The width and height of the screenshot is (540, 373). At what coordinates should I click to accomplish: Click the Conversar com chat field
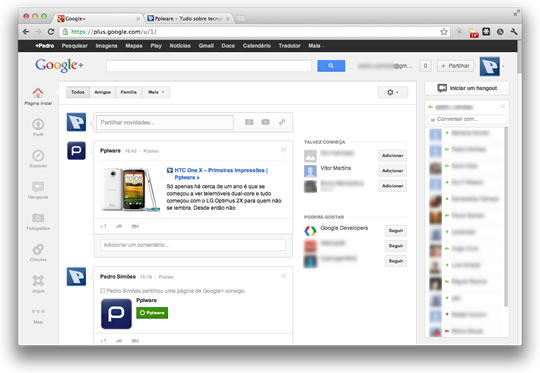466,119
